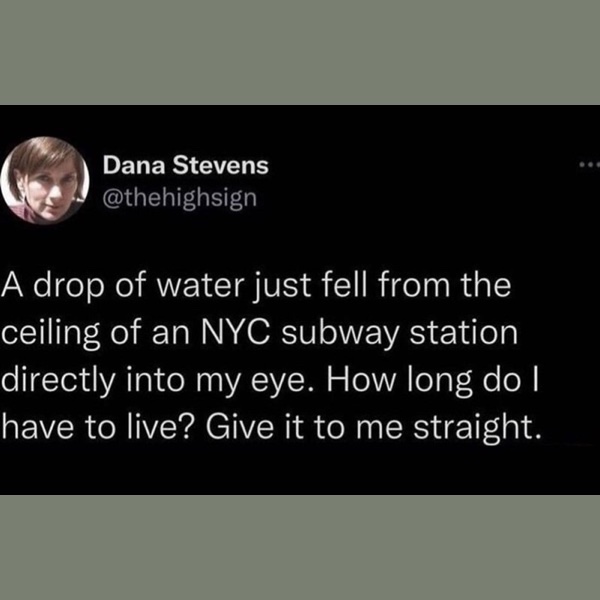Image resolution: width=600 pixels, height=600 pixels.
Task: Click the word "ceiling" in the tweet
Action: [45, 331]
